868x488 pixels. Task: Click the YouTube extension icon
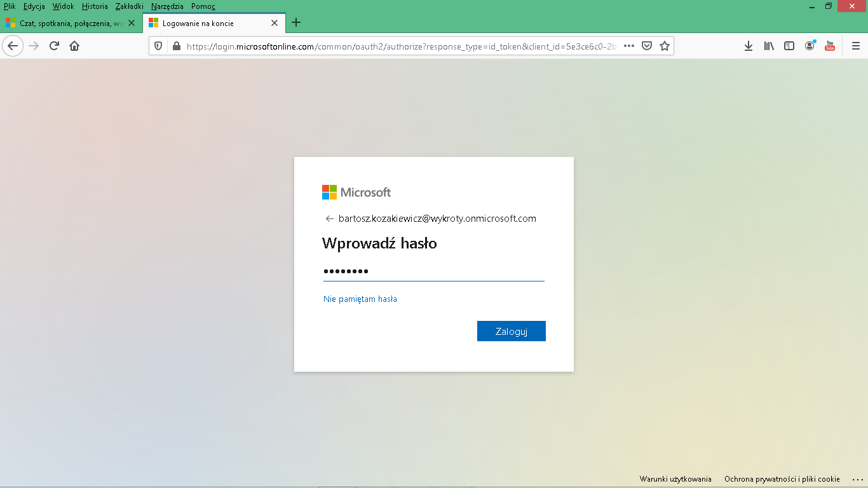coord(830,46)
